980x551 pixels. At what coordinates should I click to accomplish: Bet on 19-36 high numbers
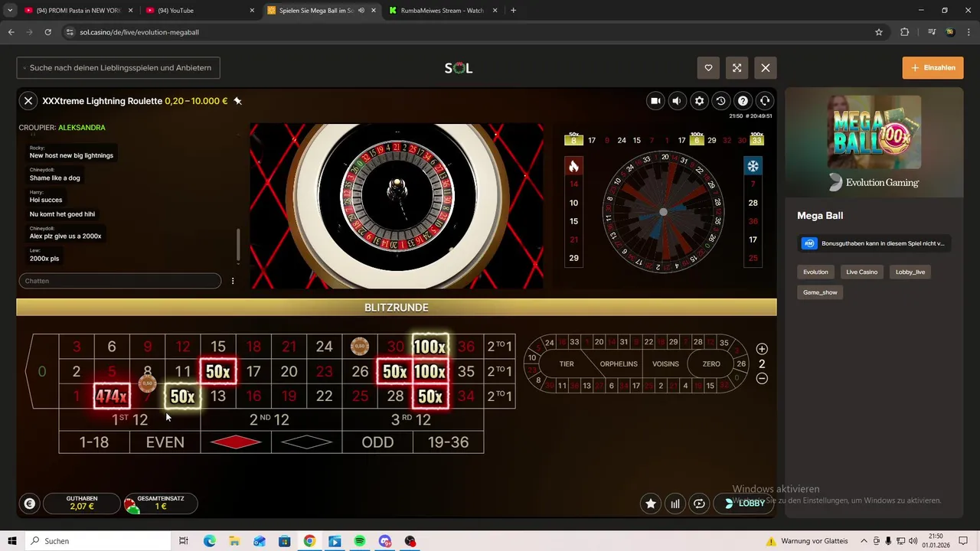point(449,442)
